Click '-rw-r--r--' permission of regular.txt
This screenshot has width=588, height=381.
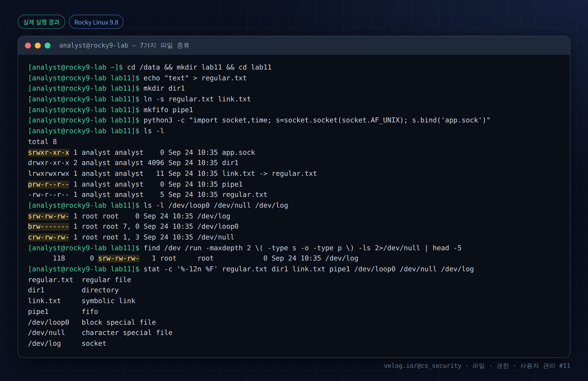point(49,195)
